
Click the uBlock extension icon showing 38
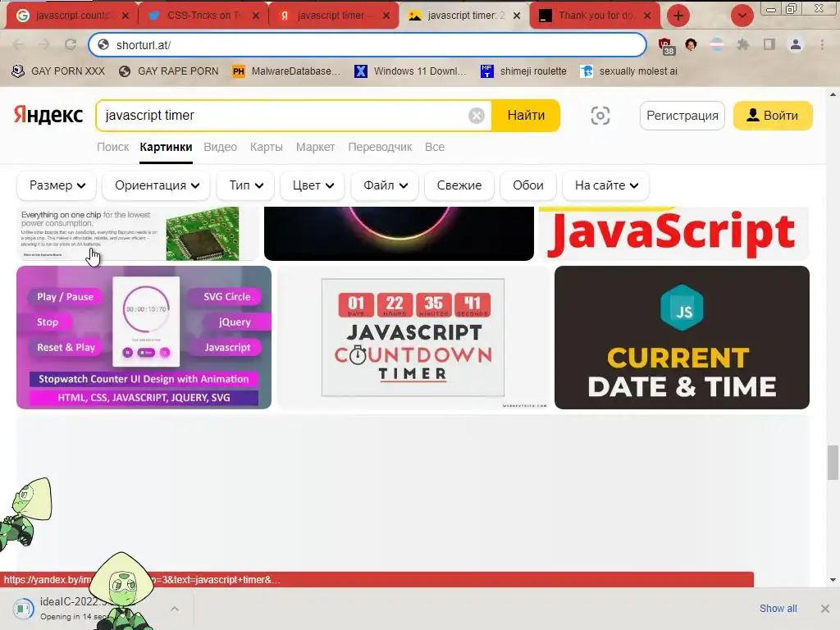tap(665, 46)
